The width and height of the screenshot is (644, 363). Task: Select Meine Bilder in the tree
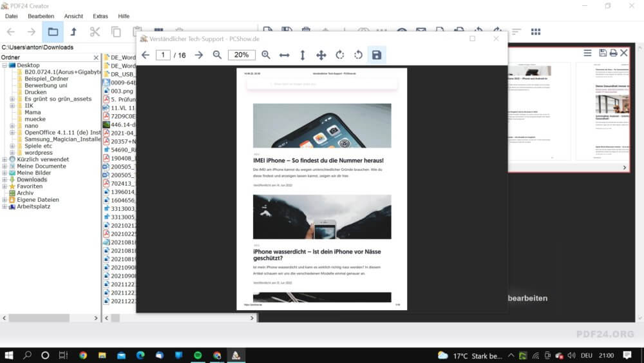34,173
